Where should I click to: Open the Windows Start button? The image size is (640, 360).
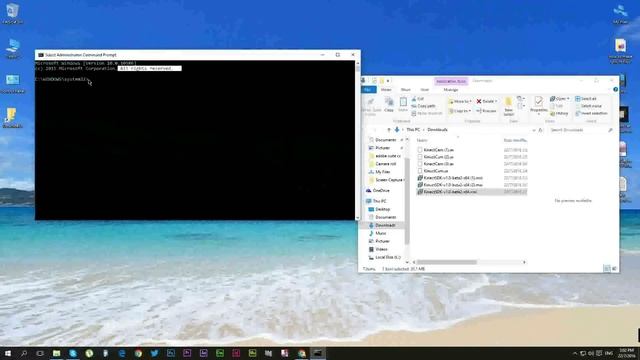(7, 353)
